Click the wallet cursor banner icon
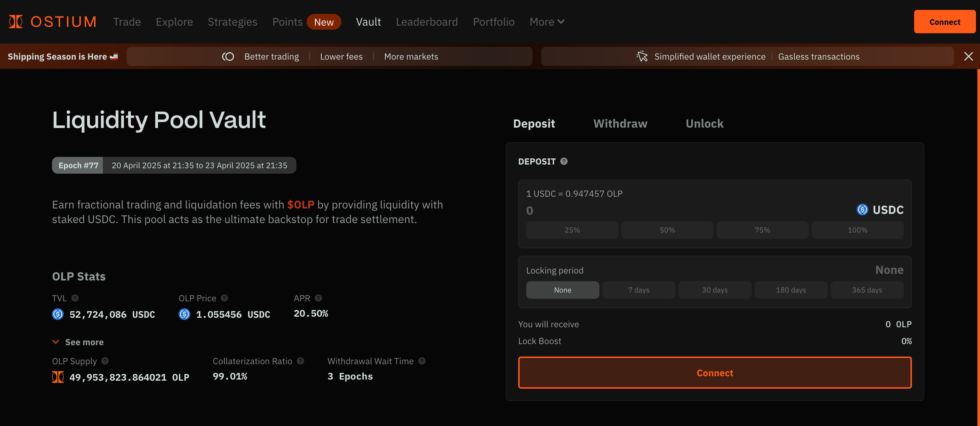The width and height of the screenshot is (980, 426). click(x=642, y=56)
